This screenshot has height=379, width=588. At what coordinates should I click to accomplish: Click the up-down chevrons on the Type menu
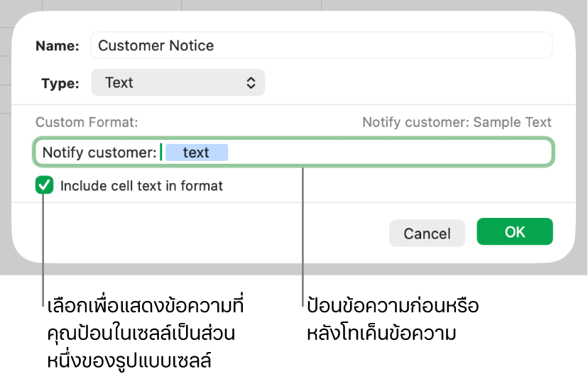click(251, 82)
